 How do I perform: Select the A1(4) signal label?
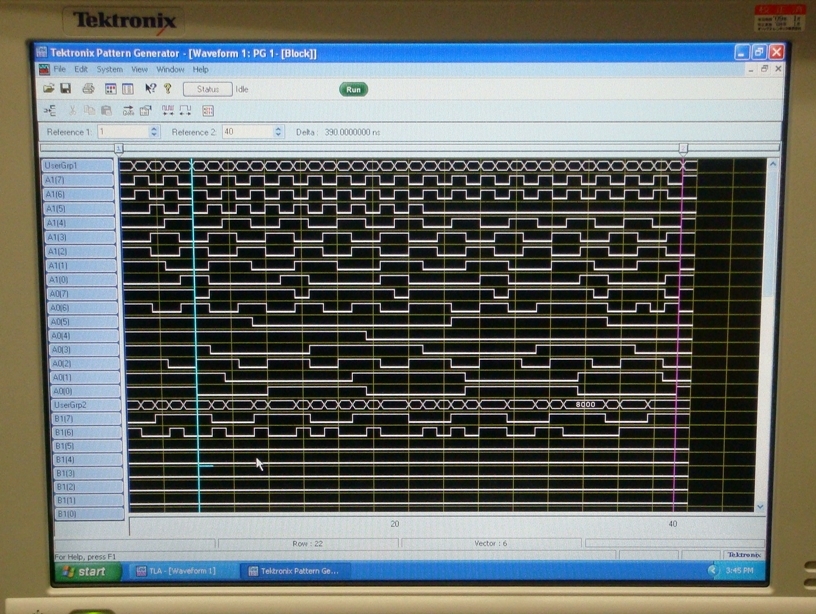pos(80,223)
